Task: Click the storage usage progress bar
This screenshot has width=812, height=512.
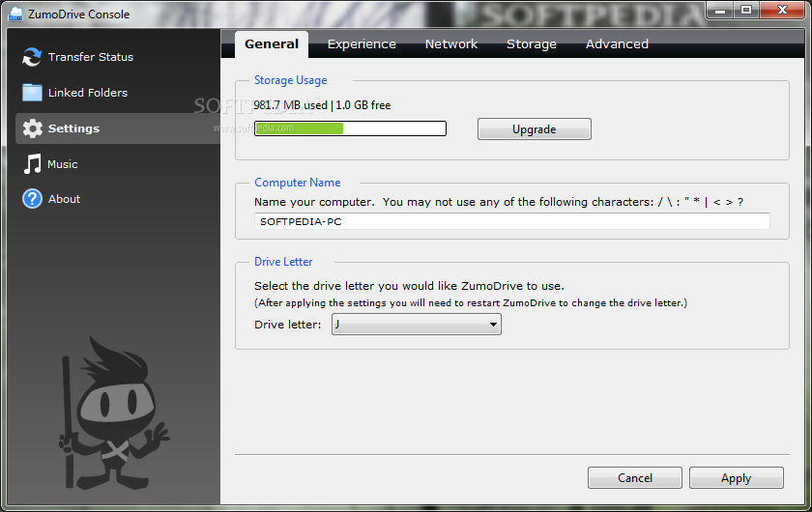Action: tap(350, 128)
